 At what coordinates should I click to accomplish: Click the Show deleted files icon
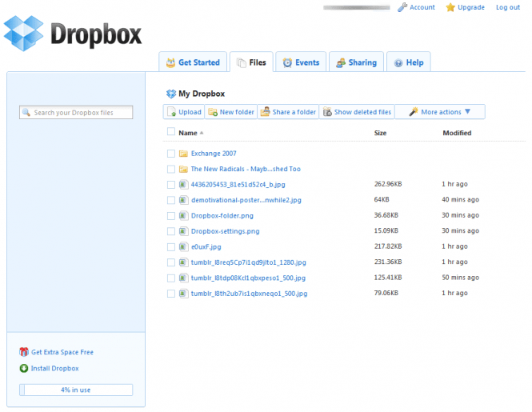[327, 112]
